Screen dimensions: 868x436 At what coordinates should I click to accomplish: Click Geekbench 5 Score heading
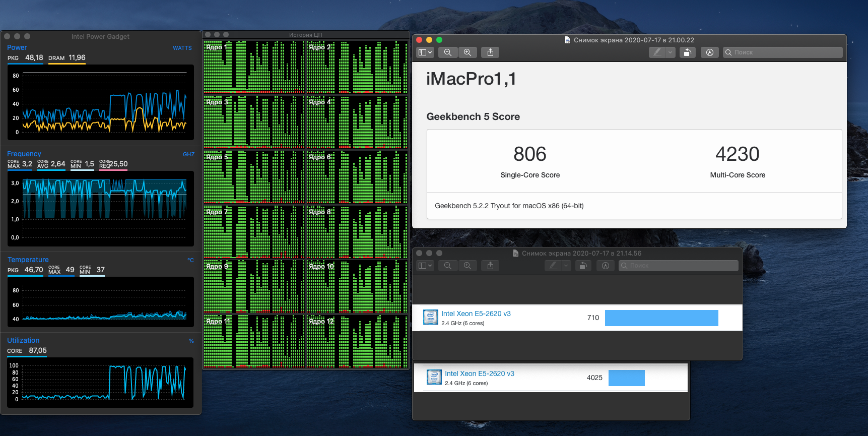coord(473,116)
